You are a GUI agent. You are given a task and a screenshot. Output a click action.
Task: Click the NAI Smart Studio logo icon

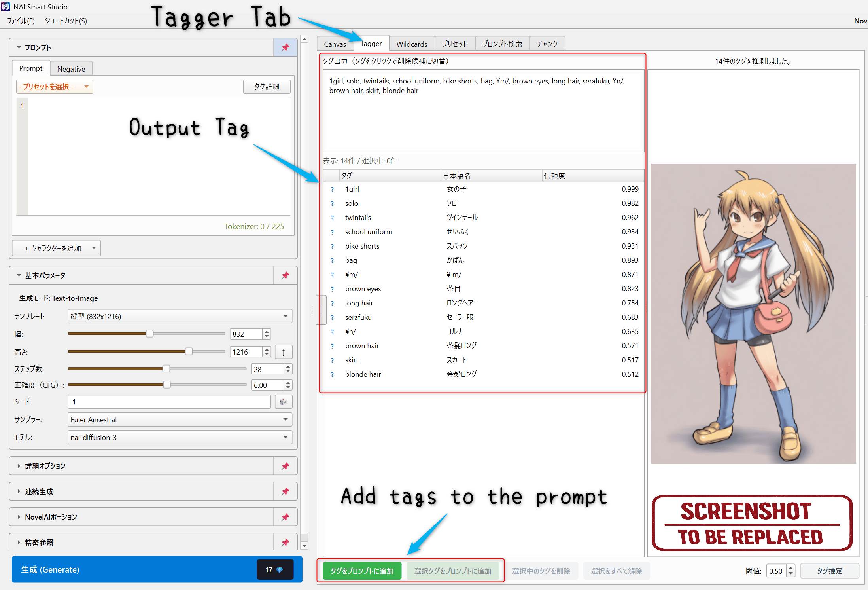6,6
